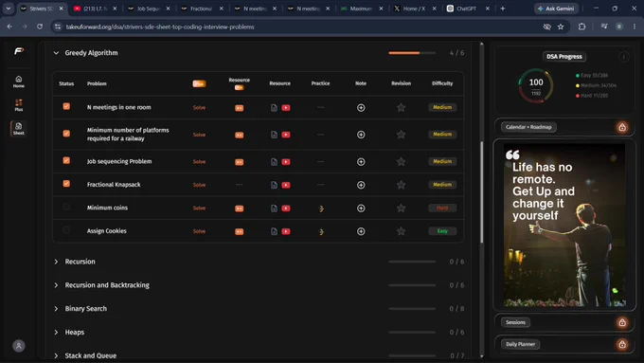Collapse the Greedy Algorithm section
The image size is (644, 363).
click(56, 53)
